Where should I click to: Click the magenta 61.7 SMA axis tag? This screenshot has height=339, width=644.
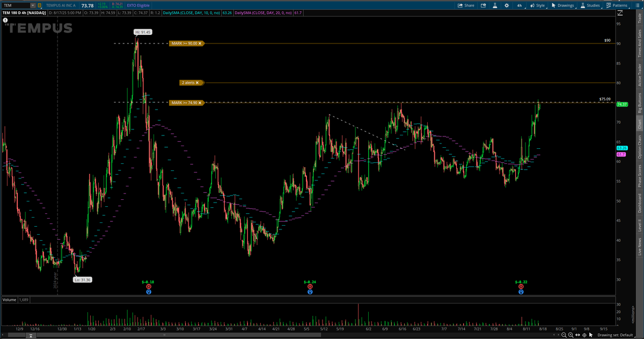(x=621, y=154)
